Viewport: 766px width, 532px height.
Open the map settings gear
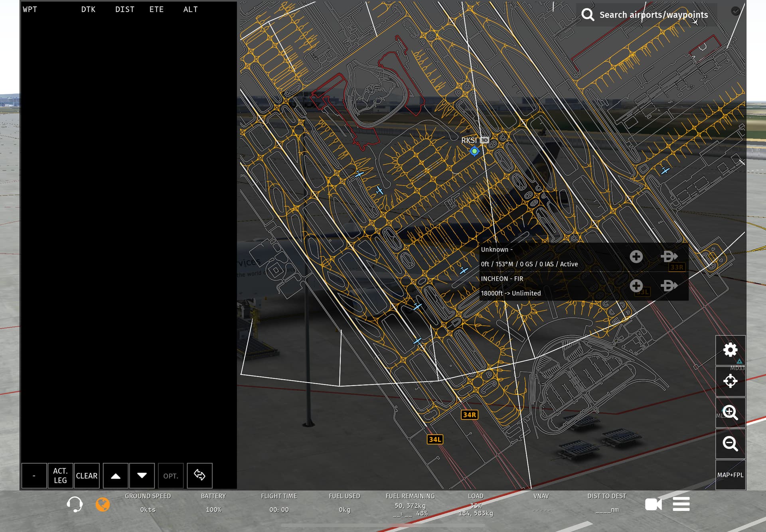point(730,350)
